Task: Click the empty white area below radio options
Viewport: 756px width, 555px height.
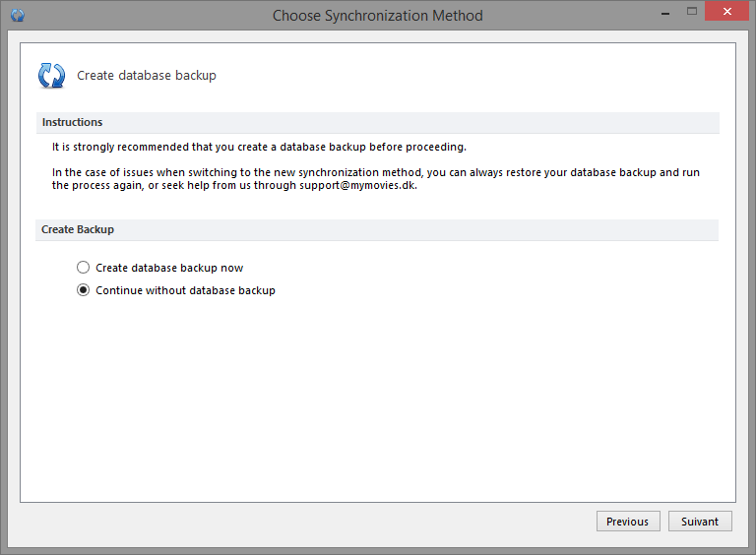Action: point(378,400)
